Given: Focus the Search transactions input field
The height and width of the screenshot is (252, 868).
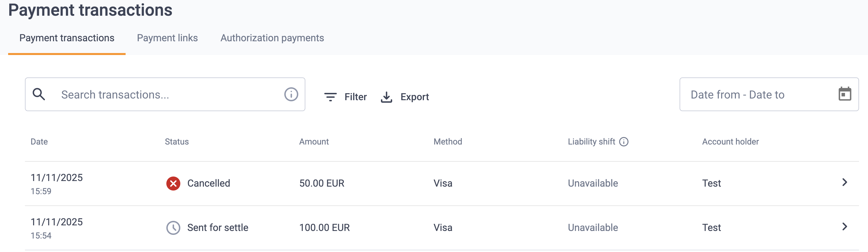Looking at the screenshot, I should (165, 95).
